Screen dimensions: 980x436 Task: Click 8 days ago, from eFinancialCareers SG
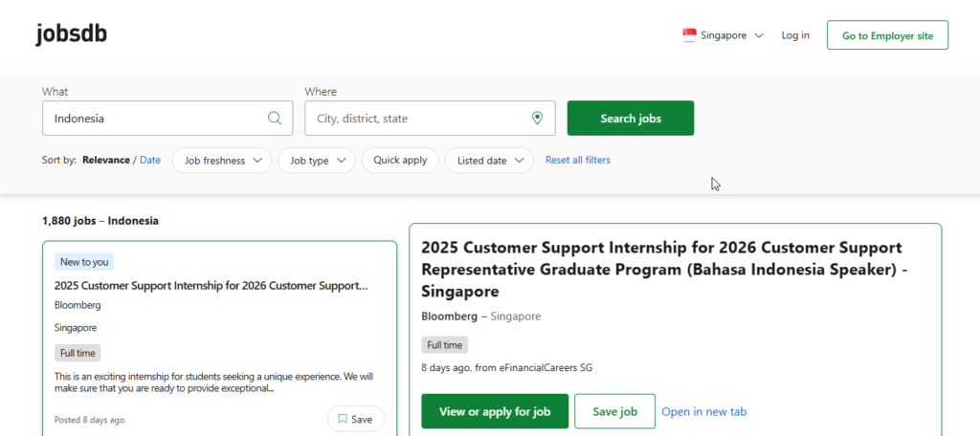(507, 367)
